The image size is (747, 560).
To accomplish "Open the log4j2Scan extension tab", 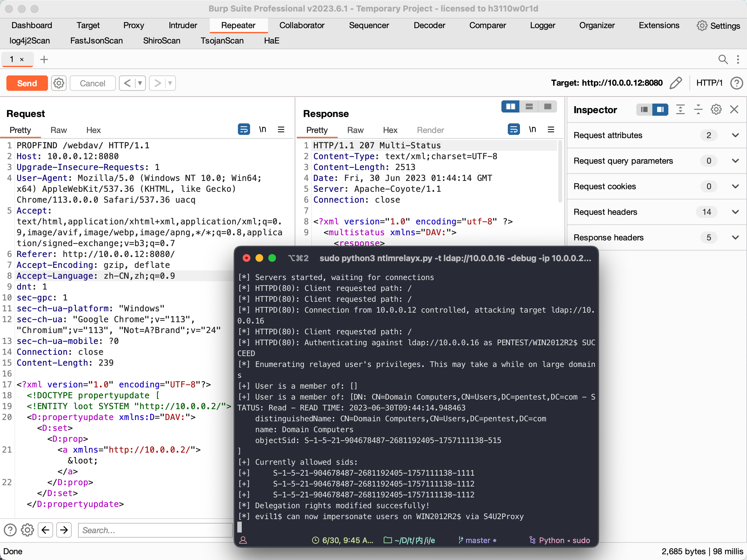I will tap(30, 41).
